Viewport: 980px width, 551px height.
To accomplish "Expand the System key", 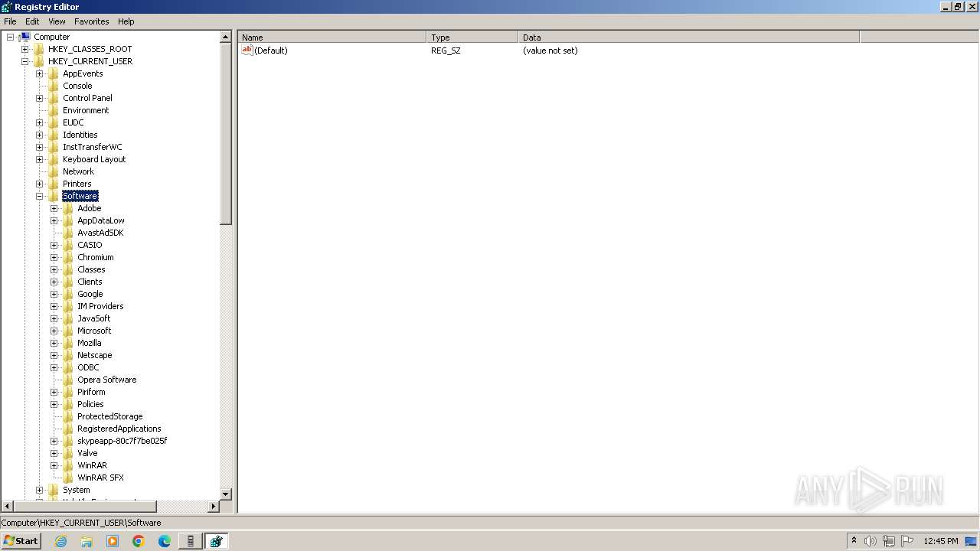I will coord(39,490).
